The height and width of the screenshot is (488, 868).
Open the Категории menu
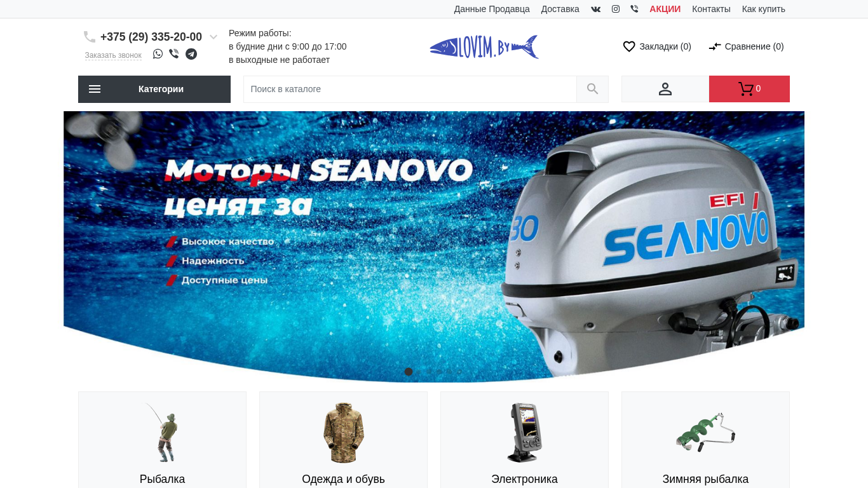point(154,89)
